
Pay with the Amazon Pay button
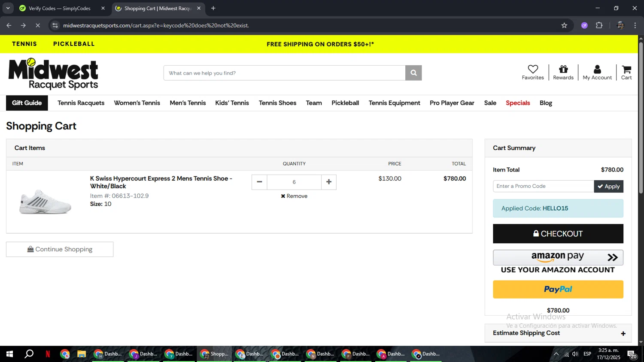pos(558,257)
